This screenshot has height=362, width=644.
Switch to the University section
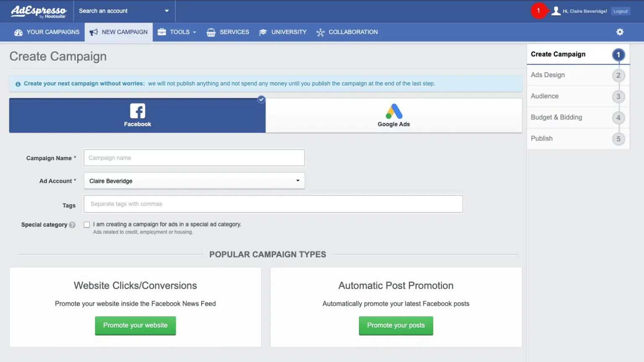pyautogui.click(x=283, y=32)
